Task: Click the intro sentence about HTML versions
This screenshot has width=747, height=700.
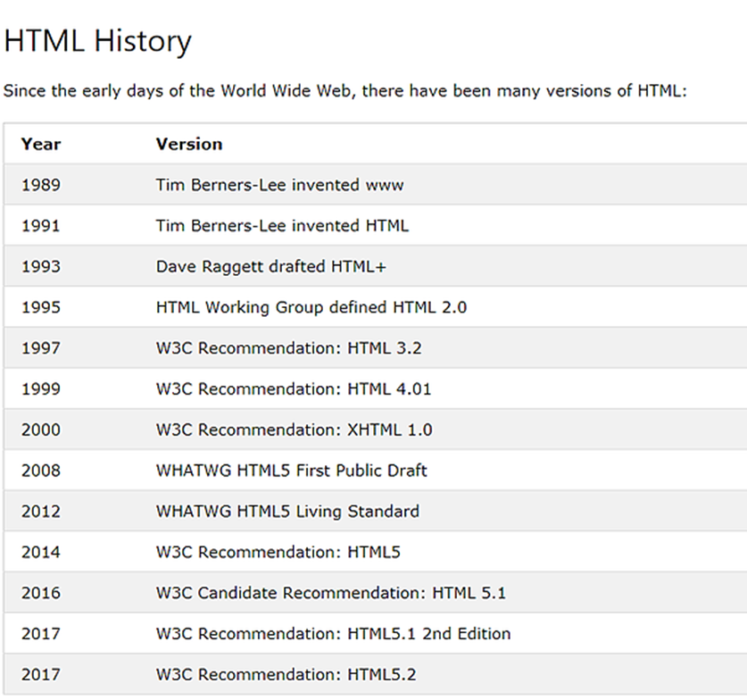Action: click(x=344, y=91)
